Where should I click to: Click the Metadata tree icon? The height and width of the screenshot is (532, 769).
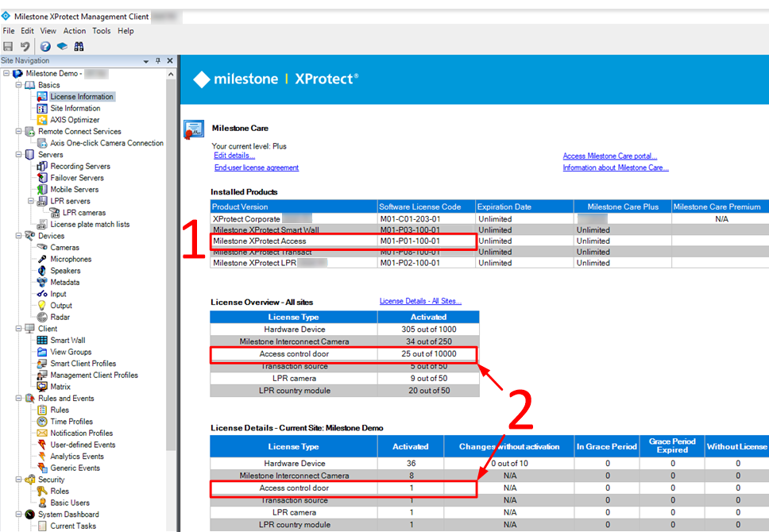42,283
